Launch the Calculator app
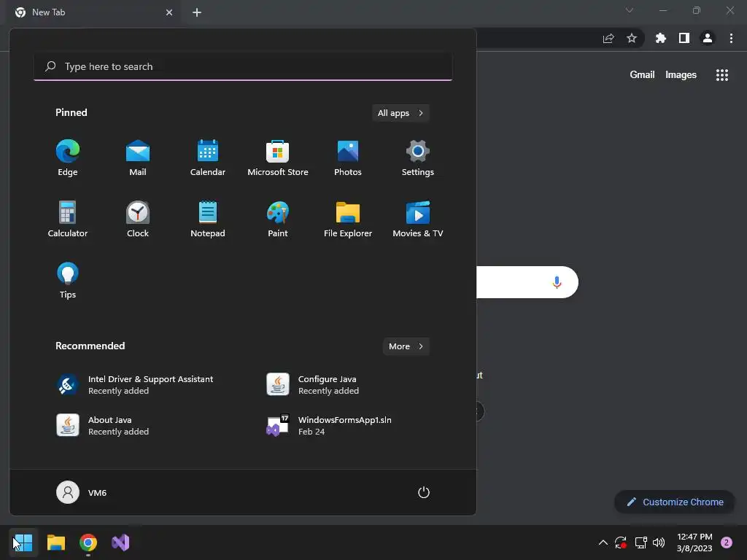Image resolution: width=747 pixels, height=560 pixels. (x=68, y=219)
